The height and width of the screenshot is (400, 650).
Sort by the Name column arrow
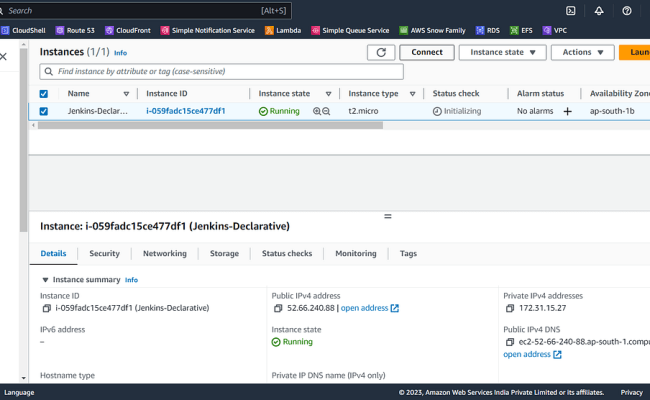click(126, 94)
